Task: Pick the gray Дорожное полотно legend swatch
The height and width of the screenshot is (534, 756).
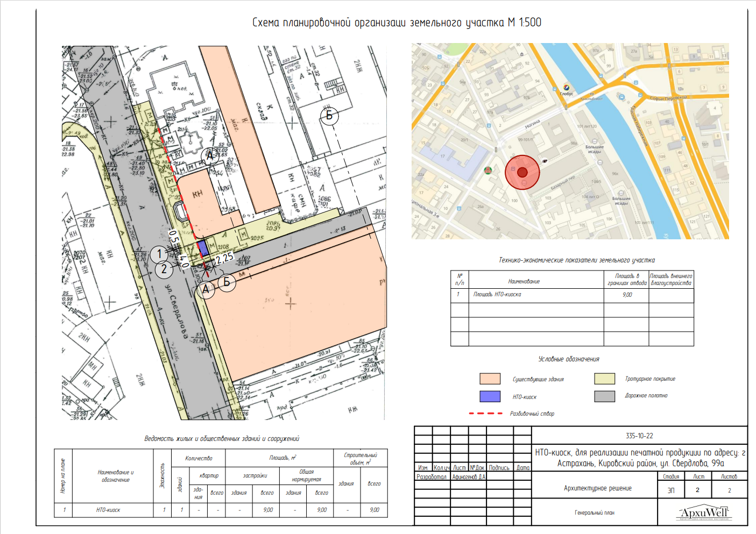Action: [x=604, y=396]
